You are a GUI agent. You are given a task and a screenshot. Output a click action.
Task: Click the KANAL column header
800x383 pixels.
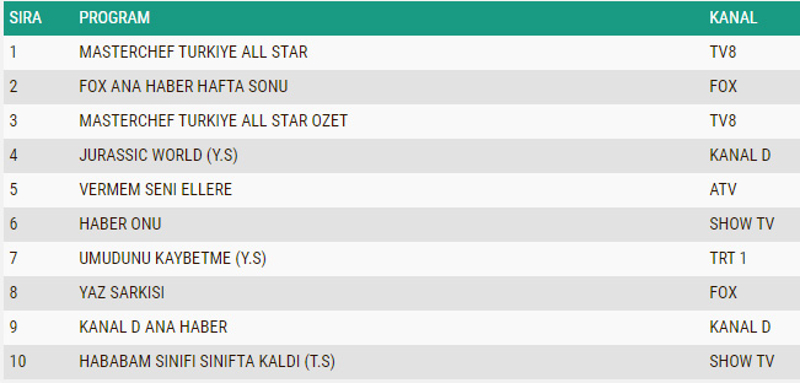point(733,18)
